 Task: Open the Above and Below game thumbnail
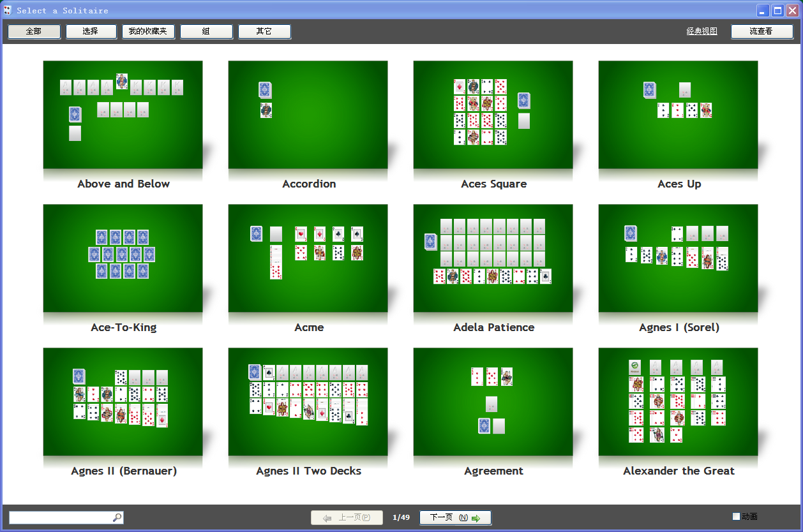(123, 115)
